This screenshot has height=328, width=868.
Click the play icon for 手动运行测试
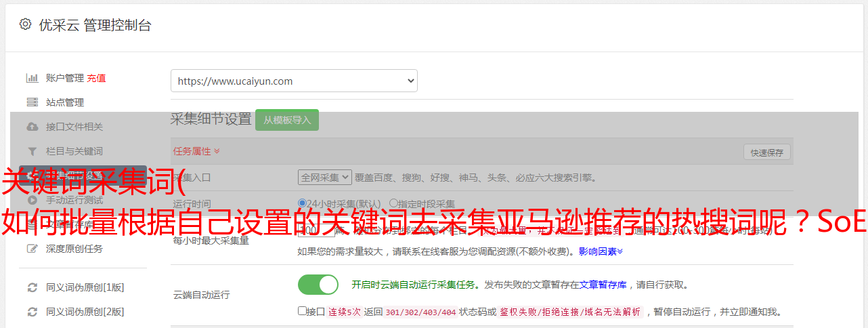tap(32, 200)
